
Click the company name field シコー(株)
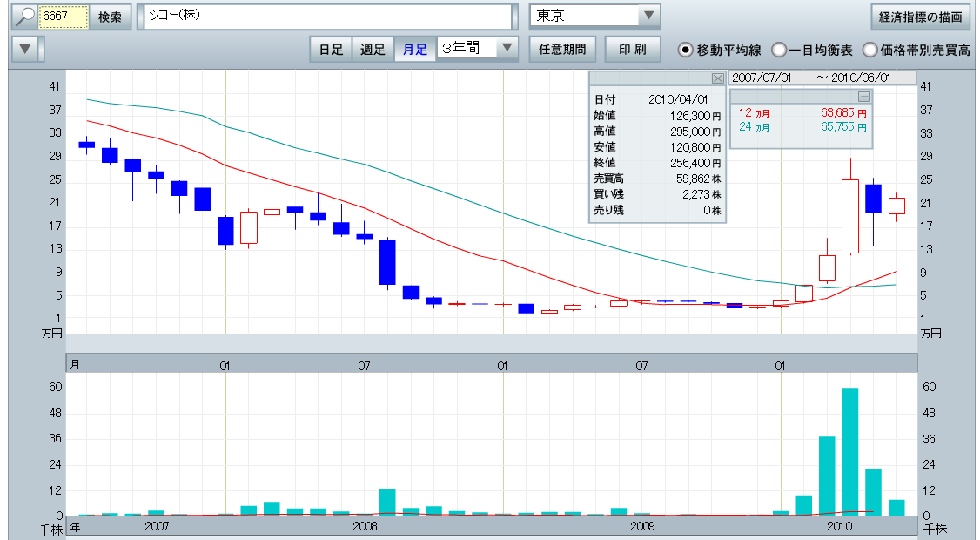pyautogui.click(x=328, y=17)
